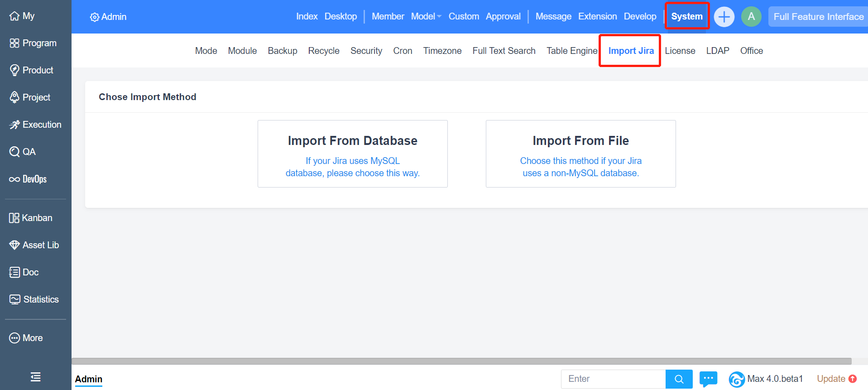The height and width of the screenshot is (390, 868).
Task: Switch to the Backup tab
Action: [282, 51]
